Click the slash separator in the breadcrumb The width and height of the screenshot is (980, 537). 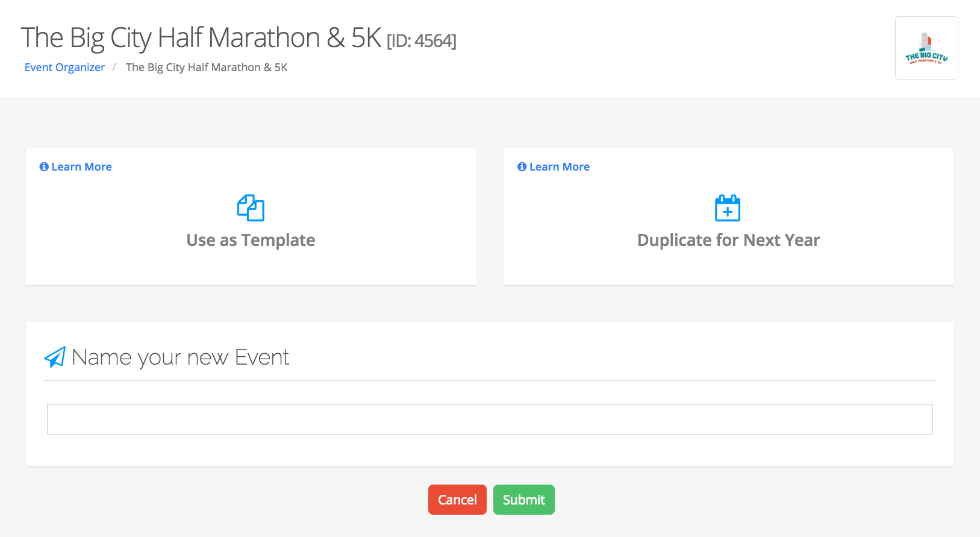(114, 68)
